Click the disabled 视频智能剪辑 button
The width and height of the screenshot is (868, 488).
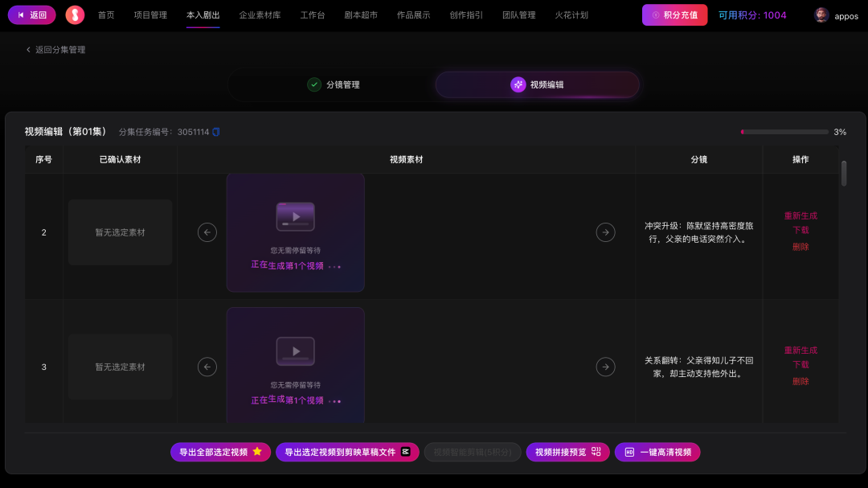(473, 452)
